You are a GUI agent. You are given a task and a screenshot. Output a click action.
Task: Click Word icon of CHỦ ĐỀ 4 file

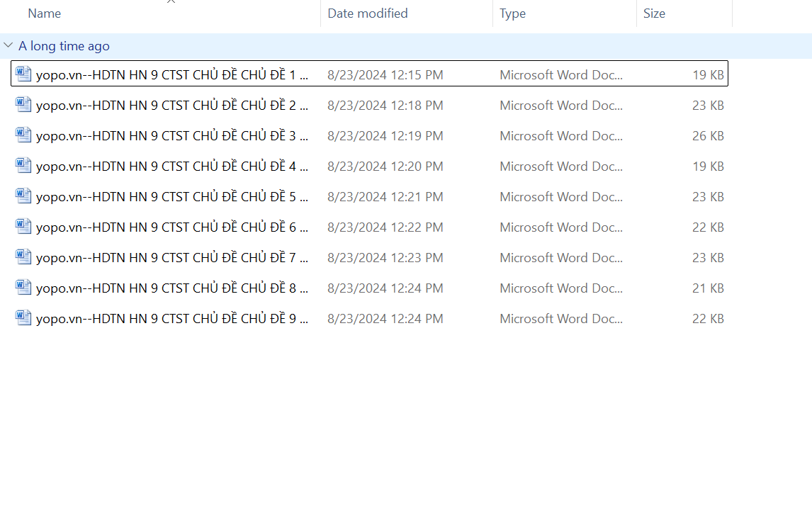(x=23, y=166)
